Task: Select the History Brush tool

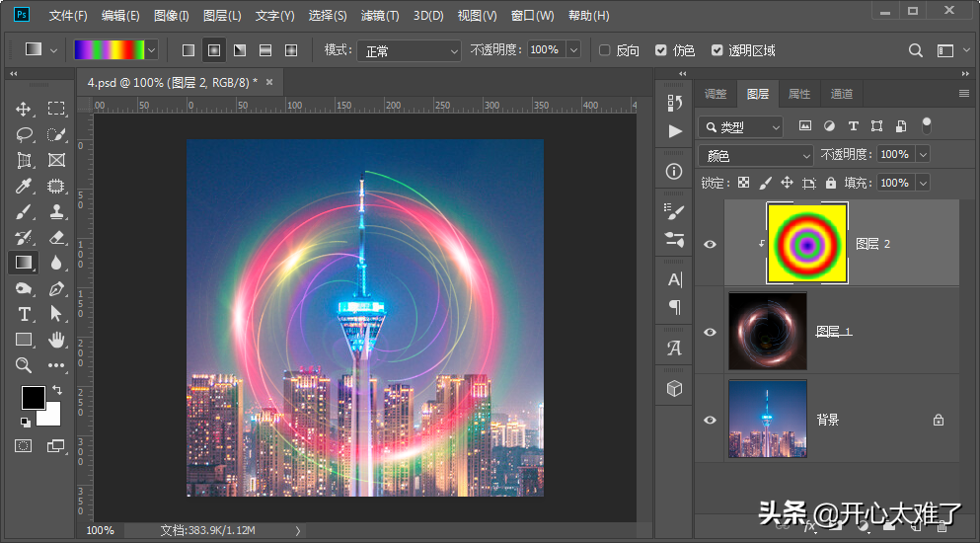Action: coord(24,237)
